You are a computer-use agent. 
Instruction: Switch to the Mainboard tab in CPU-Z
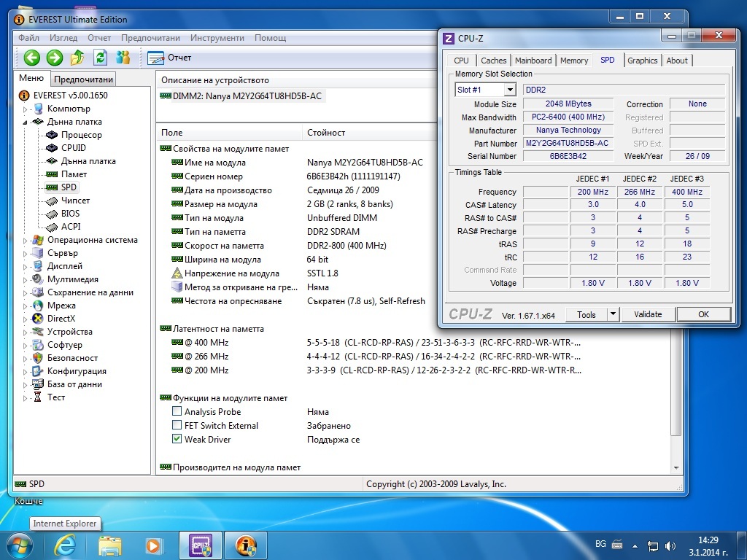pos(533,61)
